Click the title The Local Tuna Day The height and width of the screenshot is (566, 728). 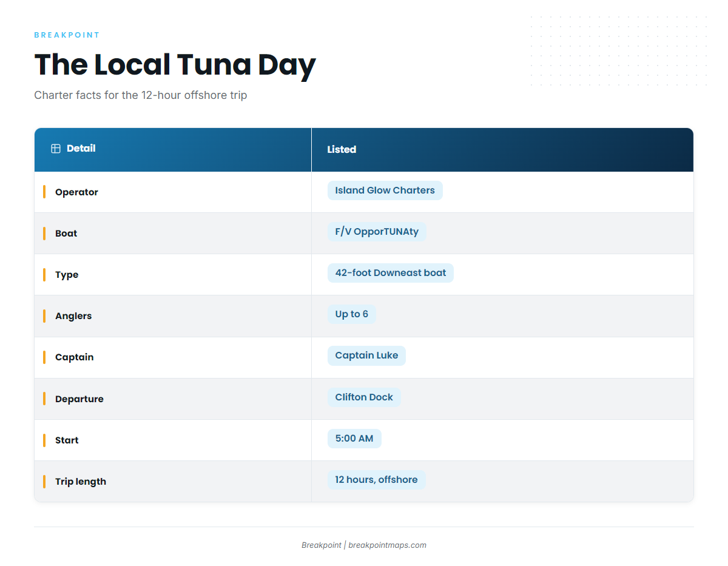(x=175, y=64)
